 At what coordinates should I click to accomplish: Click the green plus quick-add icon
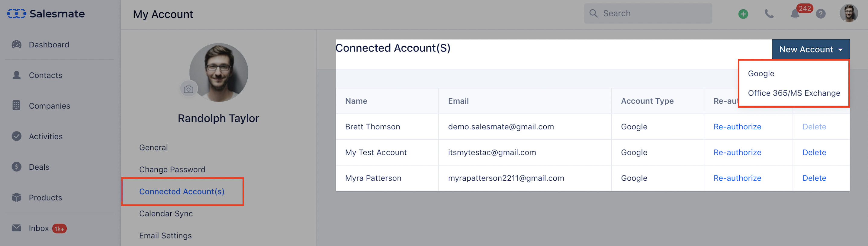(x=743, y=14)
